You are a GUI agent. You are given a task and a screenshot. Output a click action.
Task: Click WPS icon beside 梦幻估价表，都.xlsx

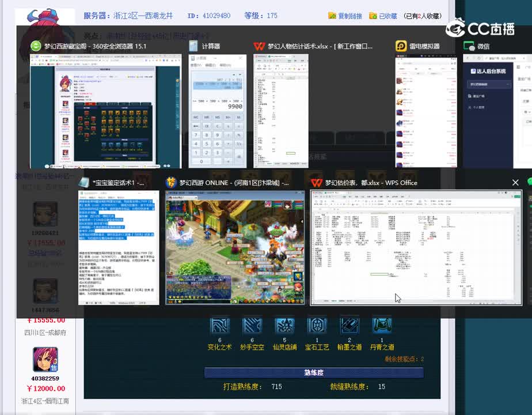pos(316,183)
